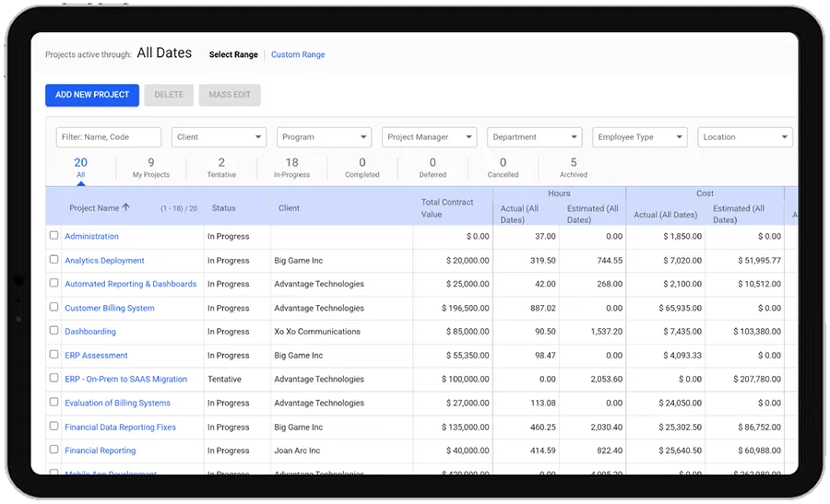Select the All Dates heading text
830x504 pixels.
point(164,53)
